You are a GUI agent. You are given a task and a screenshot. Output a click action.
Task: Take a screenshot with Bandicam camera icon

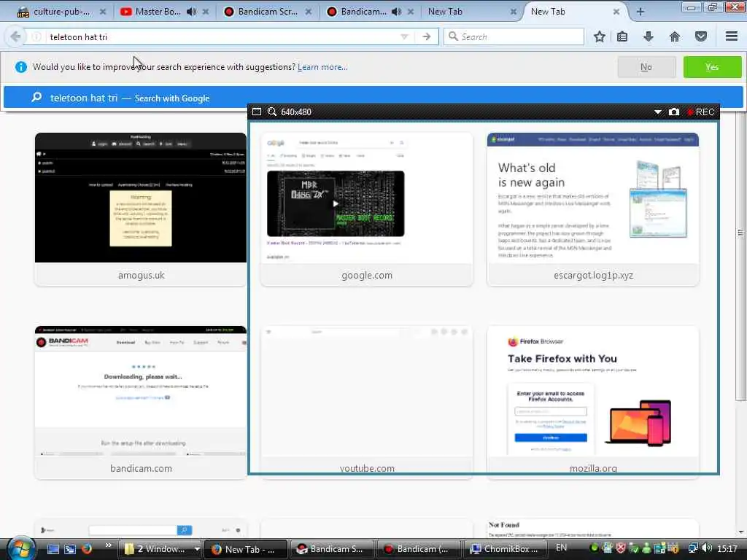673,112
